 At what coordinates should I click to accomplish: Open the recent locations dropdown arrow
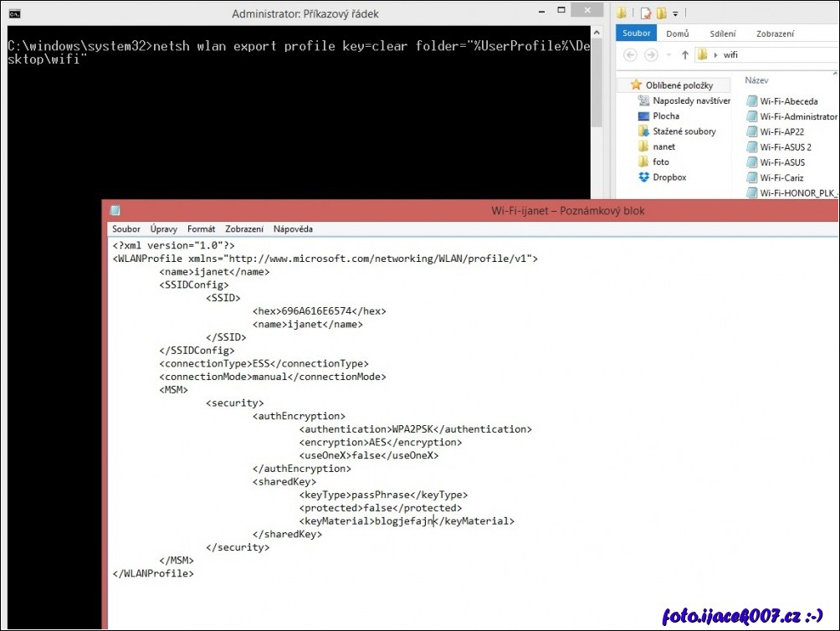pyautogui.click(x=669, y=55)
